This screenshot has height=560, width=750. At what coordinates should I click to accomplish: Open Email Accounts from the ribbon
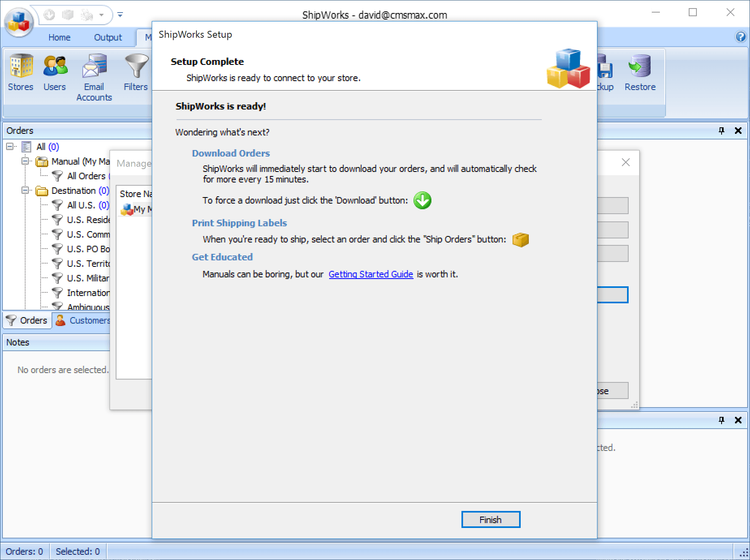94,77
